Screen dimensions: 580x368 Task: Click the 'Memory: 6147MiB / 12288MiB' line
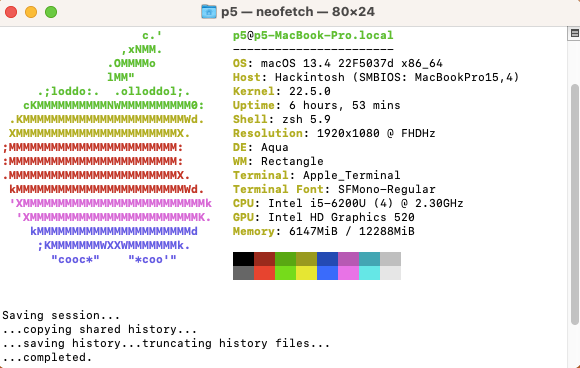(324, 231)
